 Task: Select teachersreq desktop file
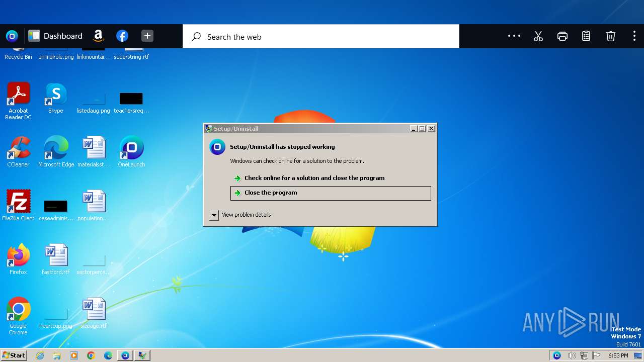click(x=131, y=103)
